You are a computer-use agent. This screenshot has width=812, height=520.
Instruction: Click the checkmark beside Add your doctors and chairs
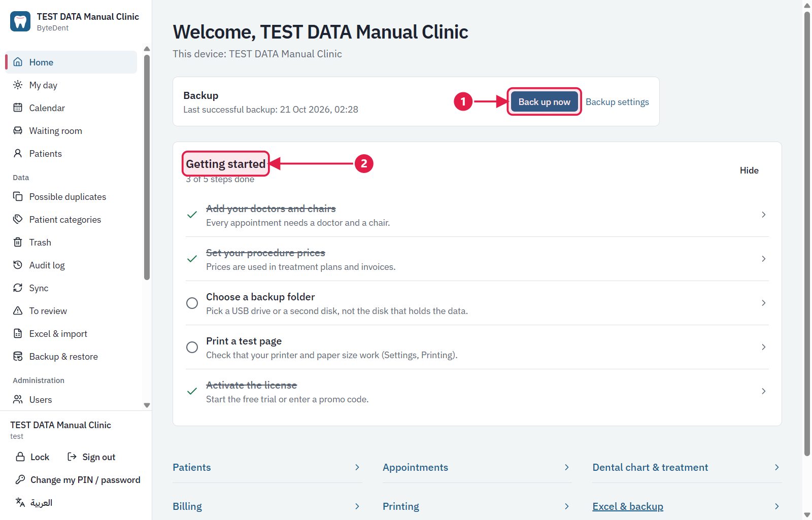[192, 215]
